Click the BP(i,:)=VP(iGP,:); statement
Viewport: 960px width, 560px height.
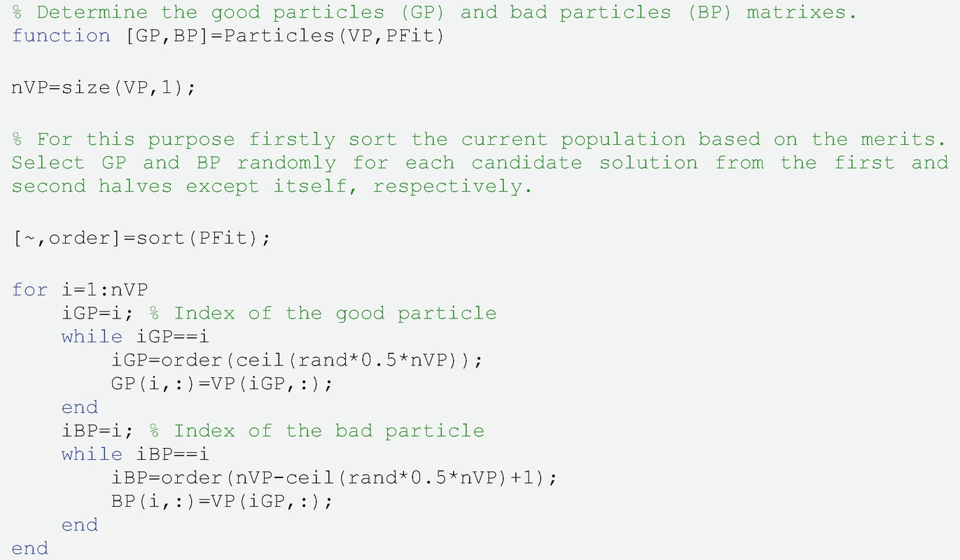tap(223, 501)
